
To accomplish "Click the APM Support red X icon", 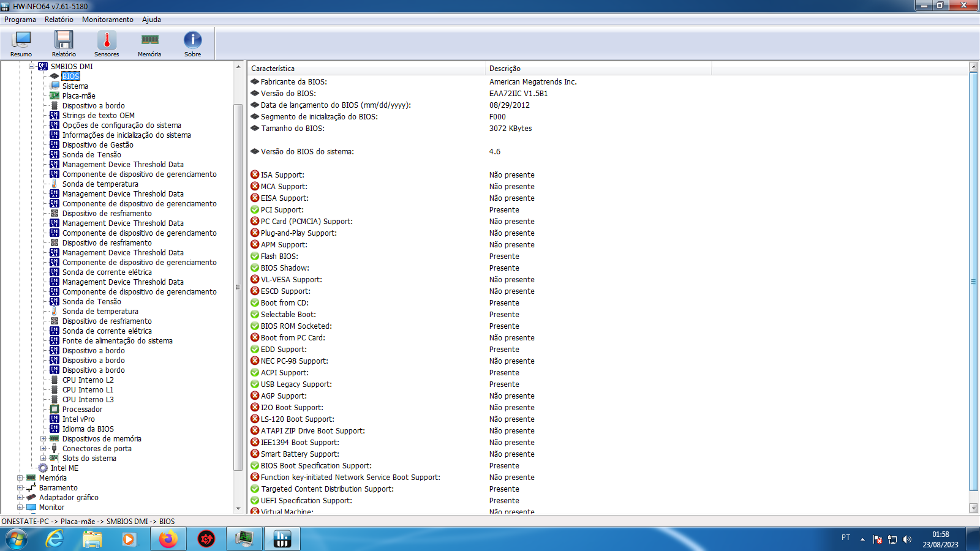I will click(x=255, y=244).
